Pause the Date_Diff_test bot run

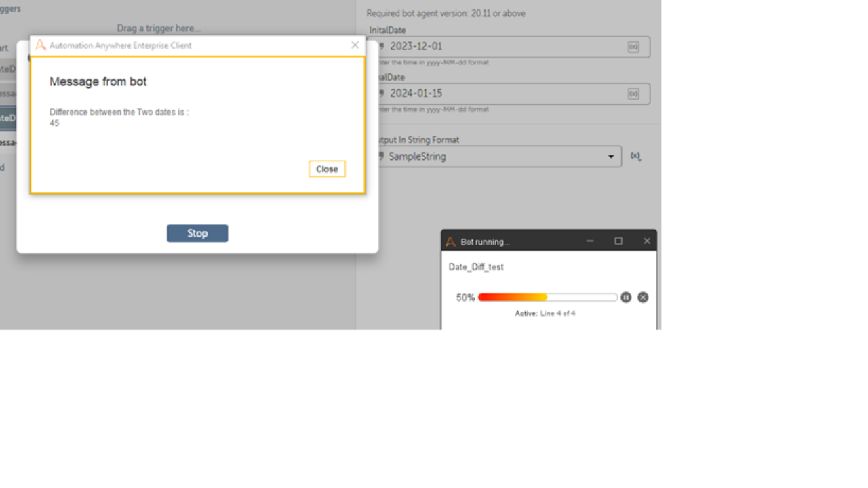[626, 297]
